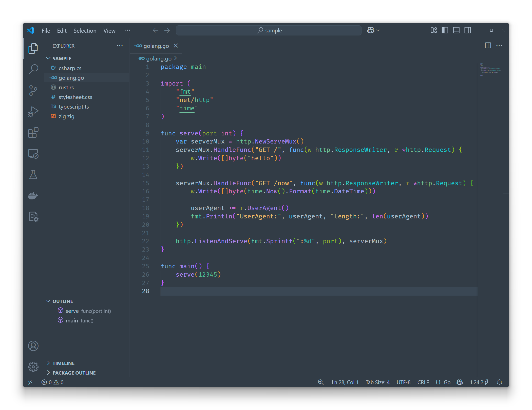Open the Extensions view
This screenshot has width=532, height=410.
(x=33, y=133)
